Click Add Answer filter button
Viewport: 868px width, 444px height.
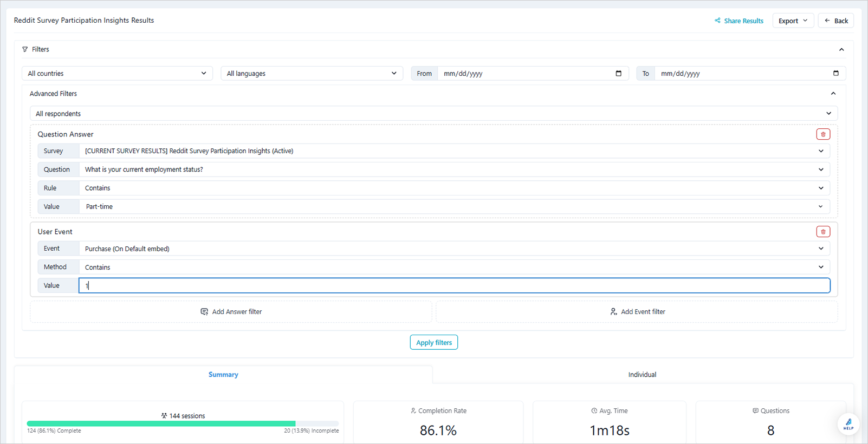tap(231, 312)
